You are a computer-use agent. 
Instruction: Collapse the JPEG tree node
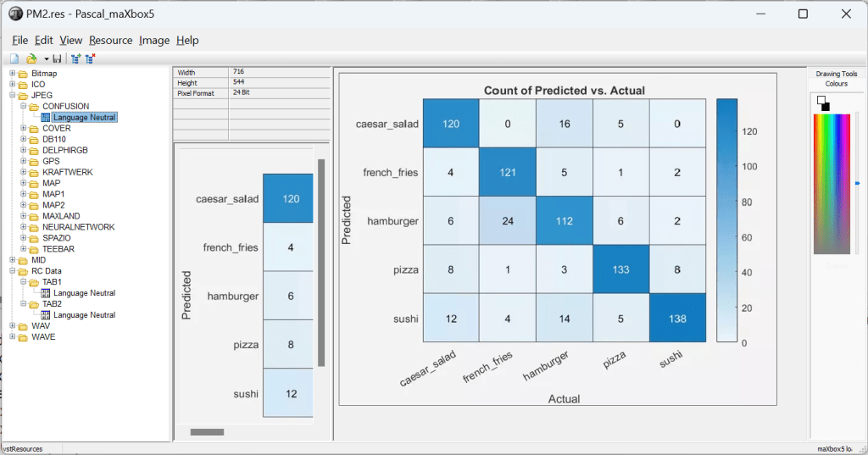(x=13, y=96)
